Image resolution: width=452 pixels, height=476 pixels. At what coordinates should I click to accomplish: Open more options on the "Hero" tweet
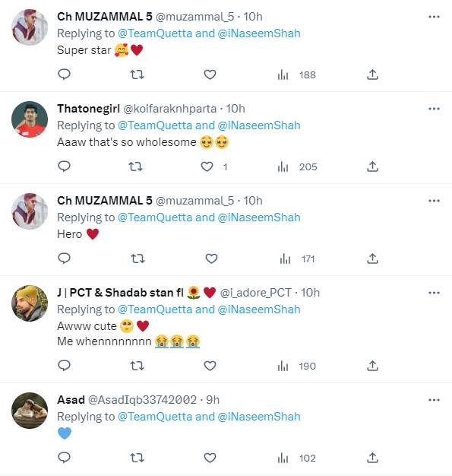point(434,201)
